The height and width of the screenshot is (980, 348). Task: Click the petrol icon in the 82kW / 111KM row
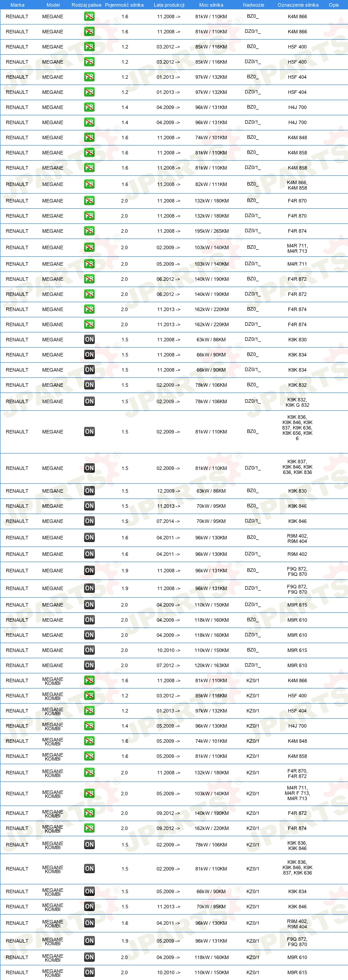(x=89, y=184)
